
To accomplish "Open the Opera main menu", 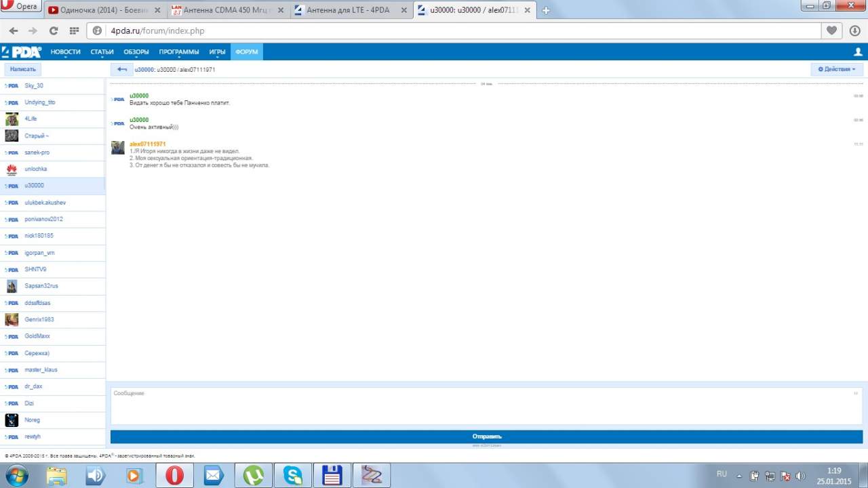I will (x=21, y=7).
